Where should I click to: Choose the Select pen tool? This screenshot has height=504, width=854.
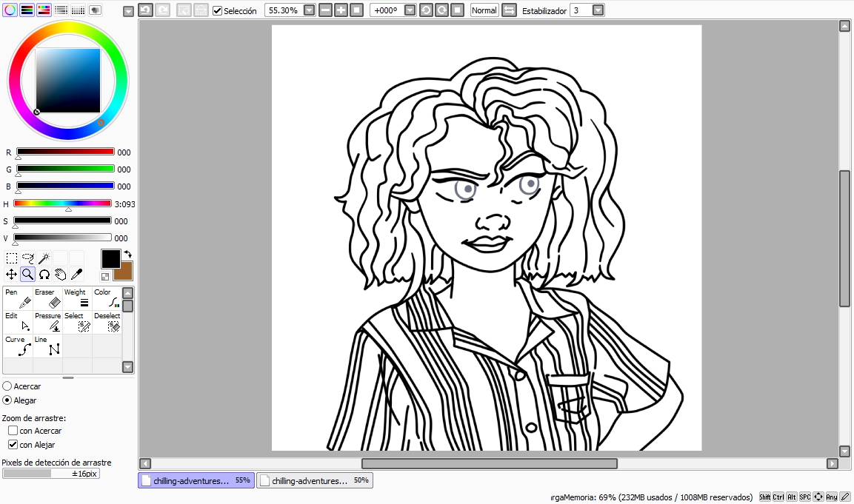pos(77,322)
